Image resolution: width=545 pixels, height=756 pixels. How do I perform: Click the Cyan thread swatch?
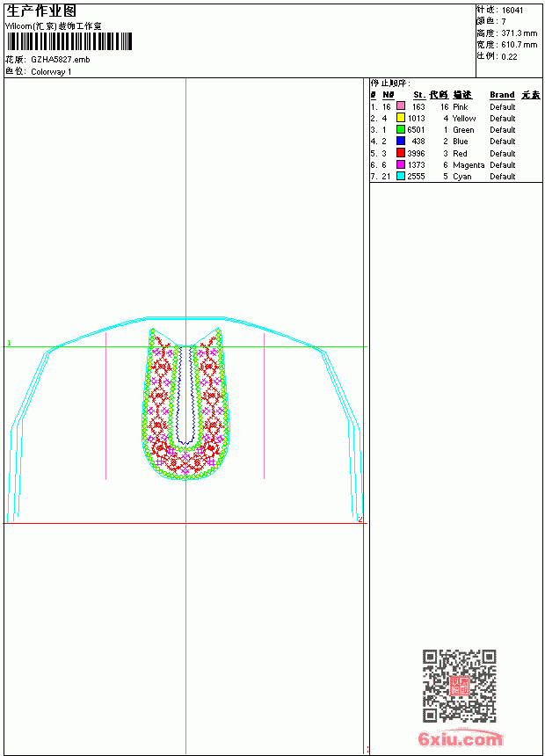(400, 176)
